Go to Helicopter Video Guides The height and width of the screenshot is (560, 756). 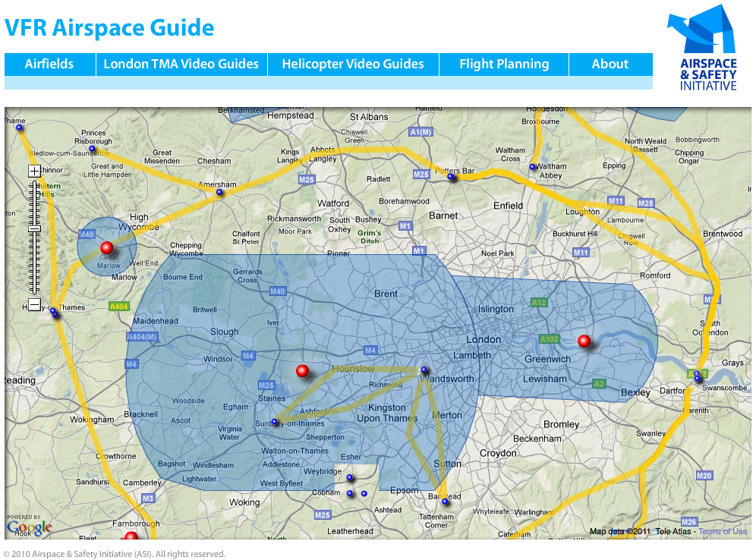353,64
